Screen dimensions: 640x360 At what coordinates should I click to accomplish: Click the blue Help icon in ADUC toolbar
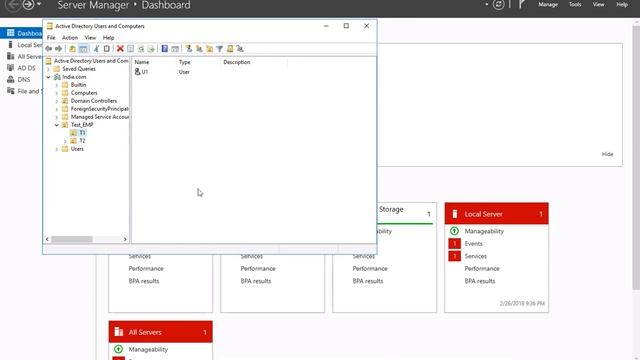[164, 49]
